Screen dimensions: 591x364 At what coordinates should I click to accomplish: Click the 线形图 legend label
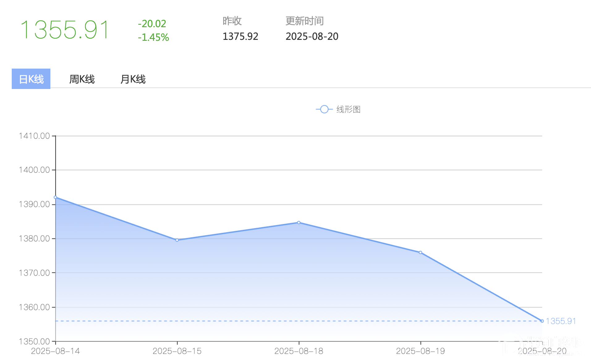click(348, 109)
